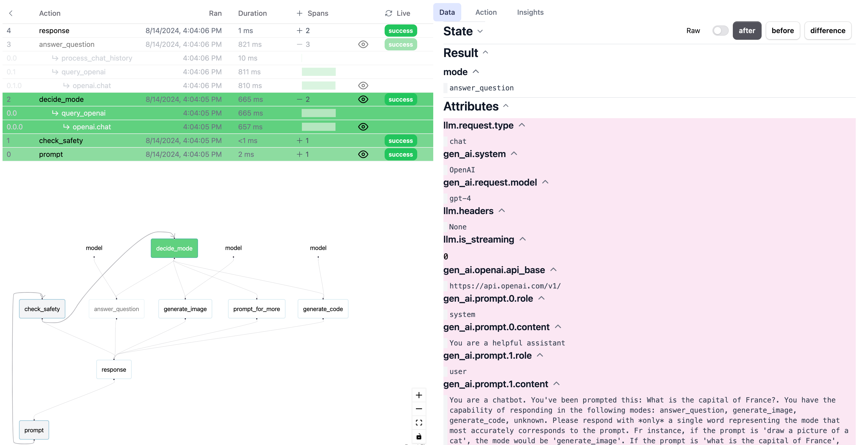This screenshot has height=445, width=868.
Task: Select the decide_mode graph node
Action: [174, 248]
